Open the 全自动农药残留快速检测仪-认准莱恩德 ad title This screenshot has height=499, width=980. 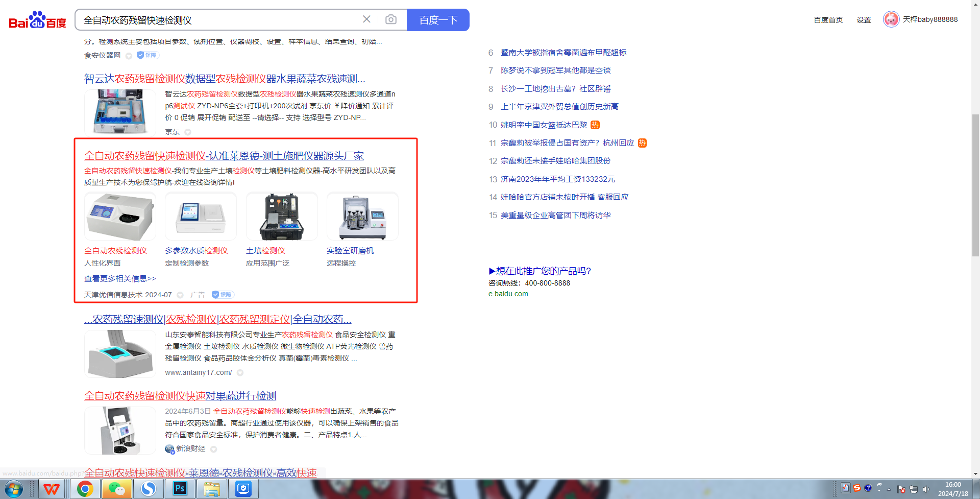(224, 156)
